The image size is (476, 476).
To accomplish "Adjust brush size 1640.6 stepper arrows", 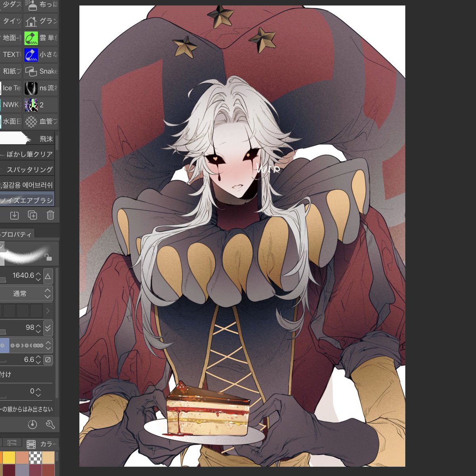I will [x=38, y=276].
